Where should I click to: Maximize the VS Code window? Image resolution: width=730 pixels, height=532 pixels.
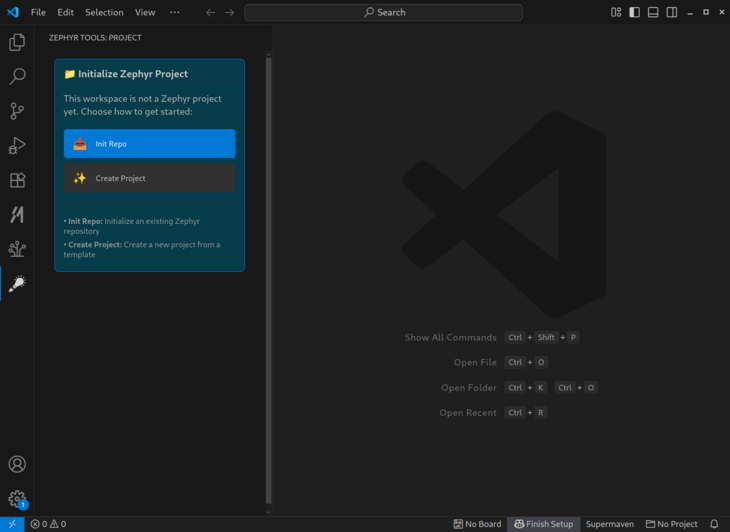(706, 13)
